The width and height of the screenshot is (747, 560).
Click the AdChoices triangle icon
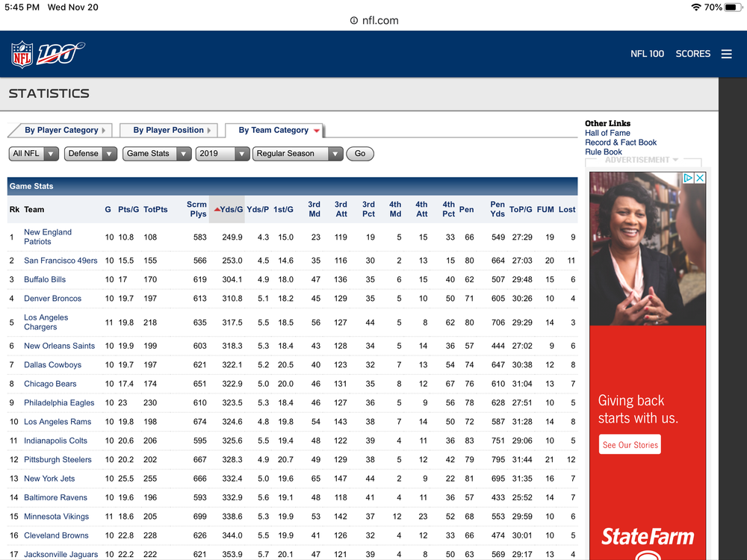click(688, 178)
